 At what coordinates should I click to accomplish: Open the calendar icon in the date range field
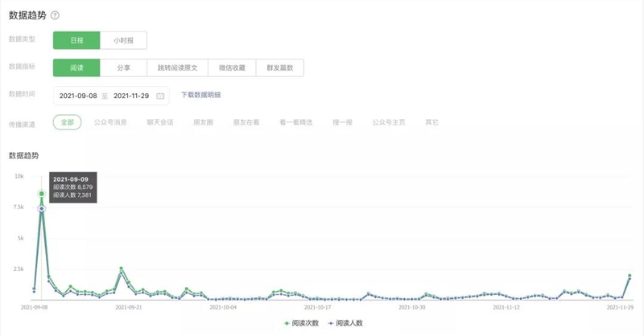point(160,96)
